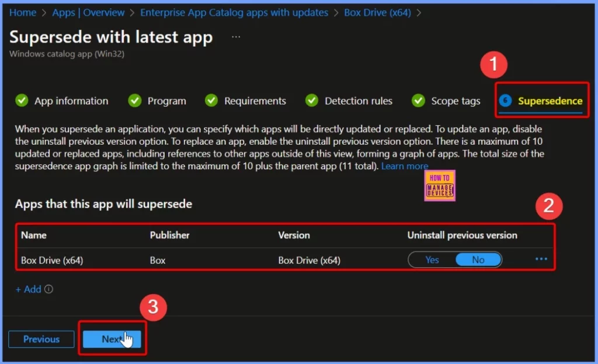598x364 pixels.
Task: Open the Enterprise App Catalog apps breadcrumb
Action: point(234,12)
